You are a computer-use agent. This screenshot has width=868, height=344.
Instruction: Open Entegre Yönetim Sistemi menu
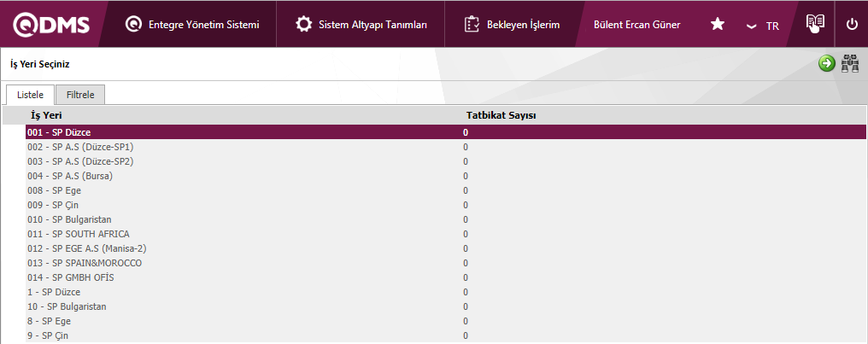point(192,25)
